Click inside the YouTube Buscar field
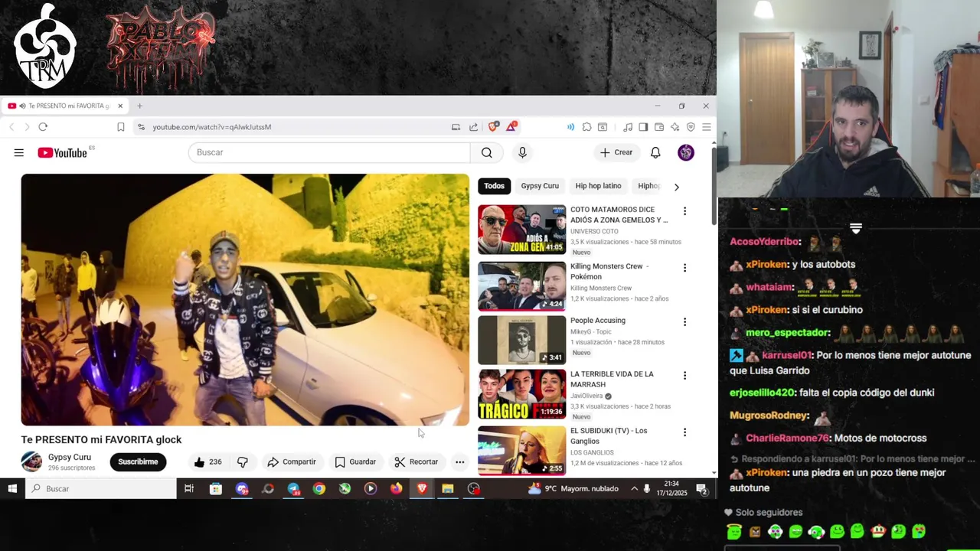This screenshot has height=551, width=980. 329,152
